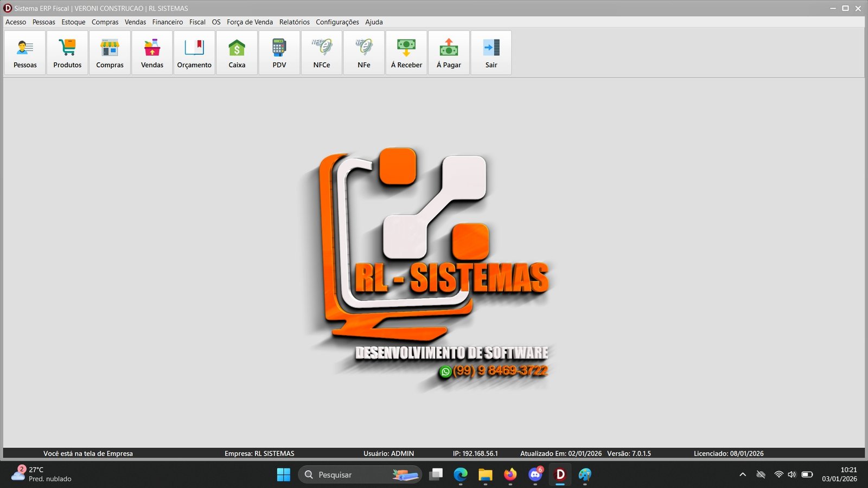Screen dimensions: 868x488
Task: Show hidden system tray icons
Action: pyautogui.click(x=743, y=474)
